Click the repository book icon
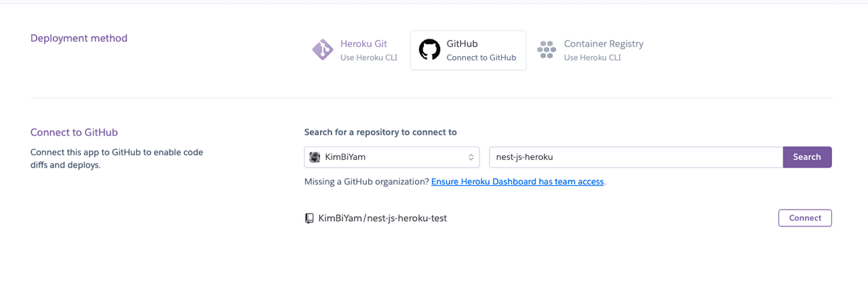The image size is (868, 297). 309,218
